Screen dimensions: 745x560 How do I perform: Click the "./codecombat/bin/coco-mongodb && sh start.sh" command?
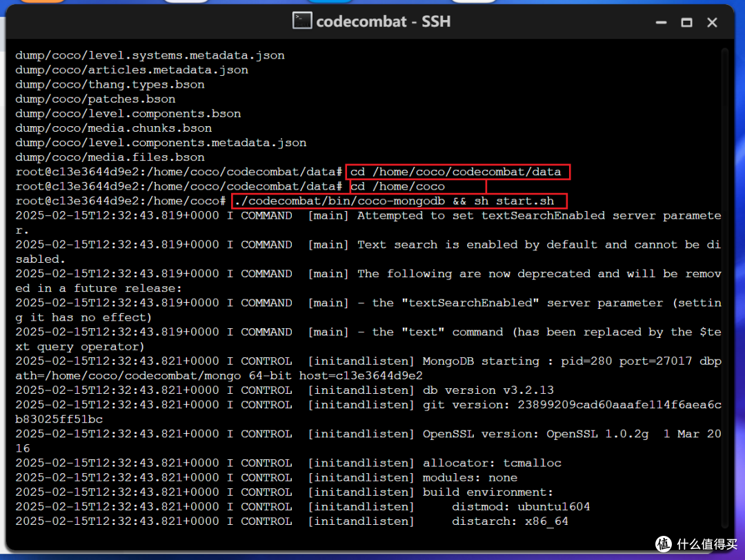pyautogui.click(x=399, y=201)
